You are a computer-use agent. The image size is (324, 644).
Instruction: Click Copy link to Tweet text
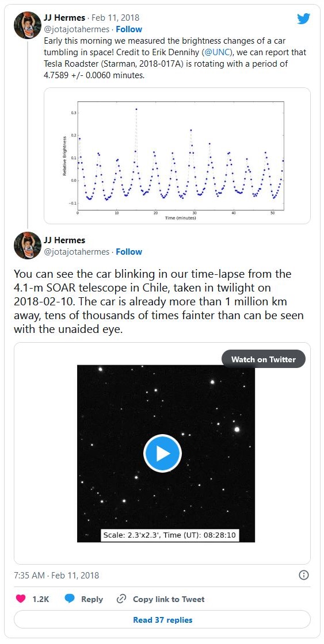(169, 599)
